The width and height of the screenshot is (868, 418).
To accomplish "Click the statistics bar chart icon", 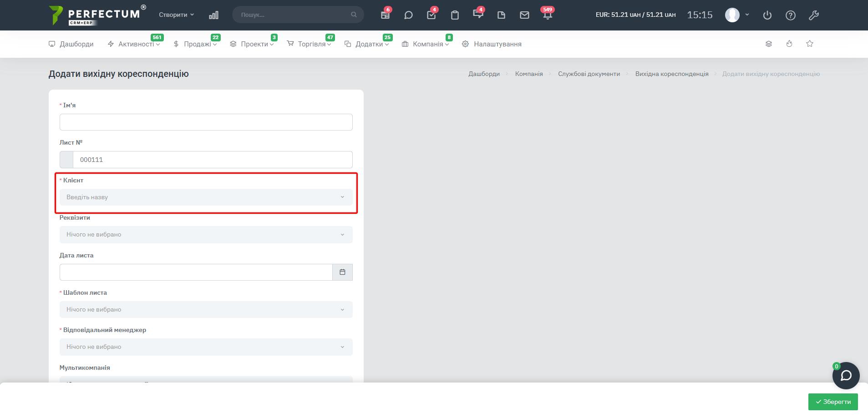I will (213, 15).
